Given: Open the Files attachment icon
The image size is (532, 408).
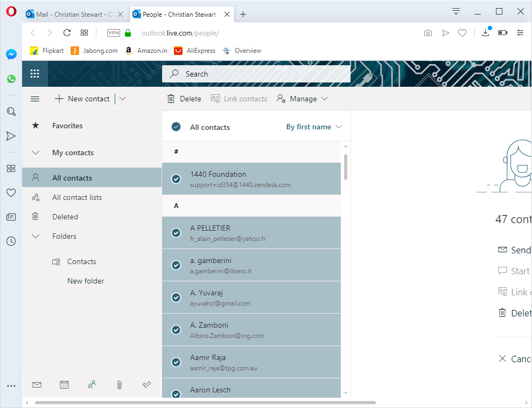Looking at the screenshot, I should tap(120, 385).
